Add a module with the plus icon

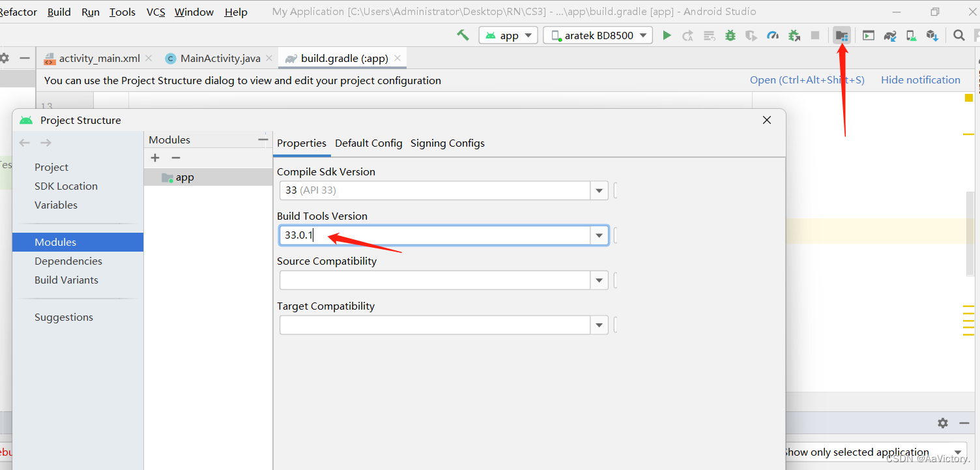(x=155, y=158)
